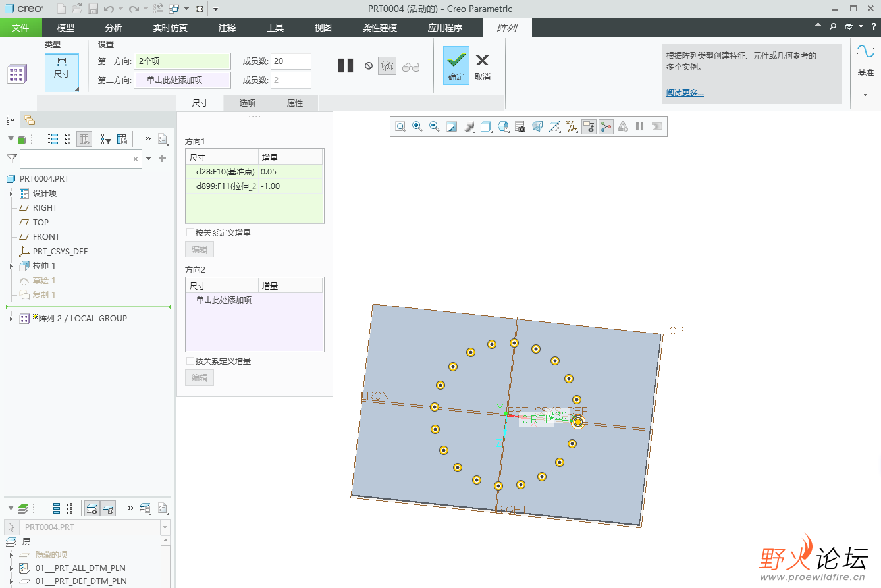881x588 pixels.
Task: Toggle the spin center icon
Action: coord(606,126)
